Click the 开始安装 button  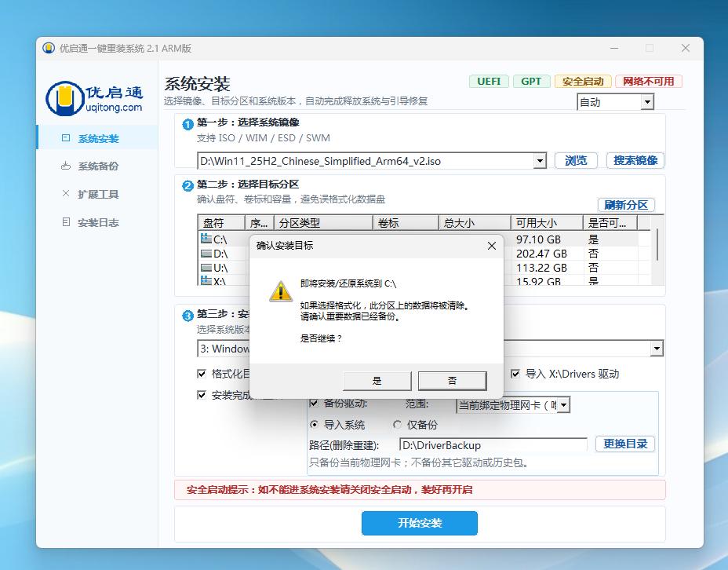click(x=419, y=523)
